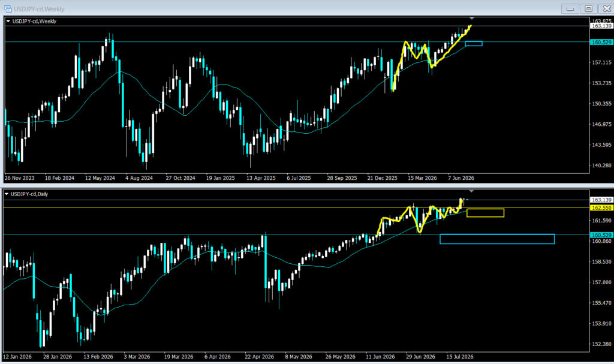This screenshot has width=614, height=364.
Task: Minimize the USDJPY-cd chart window
Action: [570, 8]
